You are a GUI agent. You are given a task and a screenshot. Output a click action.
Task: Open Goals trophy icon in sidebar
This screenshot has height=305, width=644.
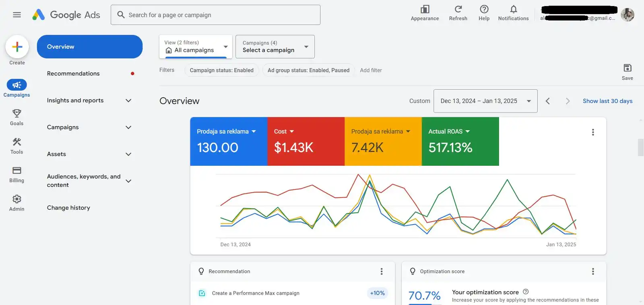point(17,113)
